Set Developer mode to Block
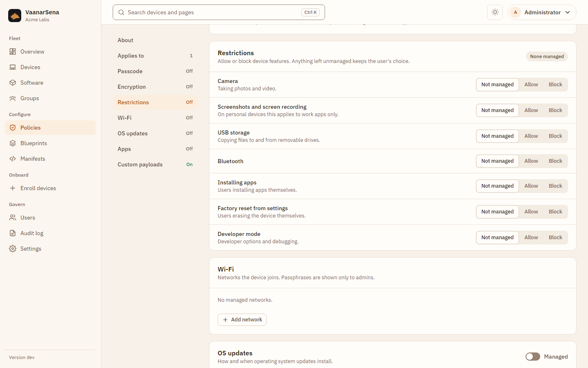Viewport: 588px width, 368px height. [x=555, y=238]
